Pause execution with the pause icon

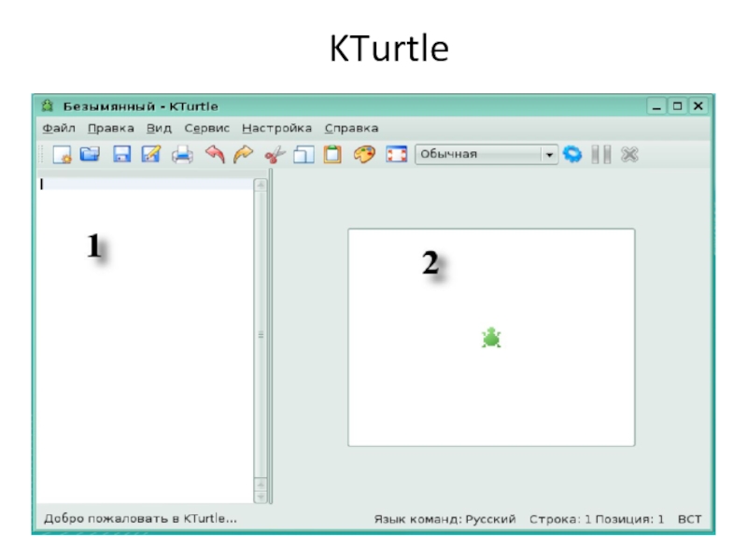[601, 154]
